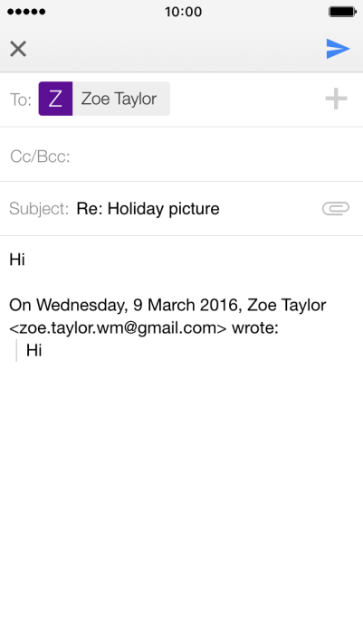
Task: Tap the 10:00 clock in status bar
Action: point(184,12)
